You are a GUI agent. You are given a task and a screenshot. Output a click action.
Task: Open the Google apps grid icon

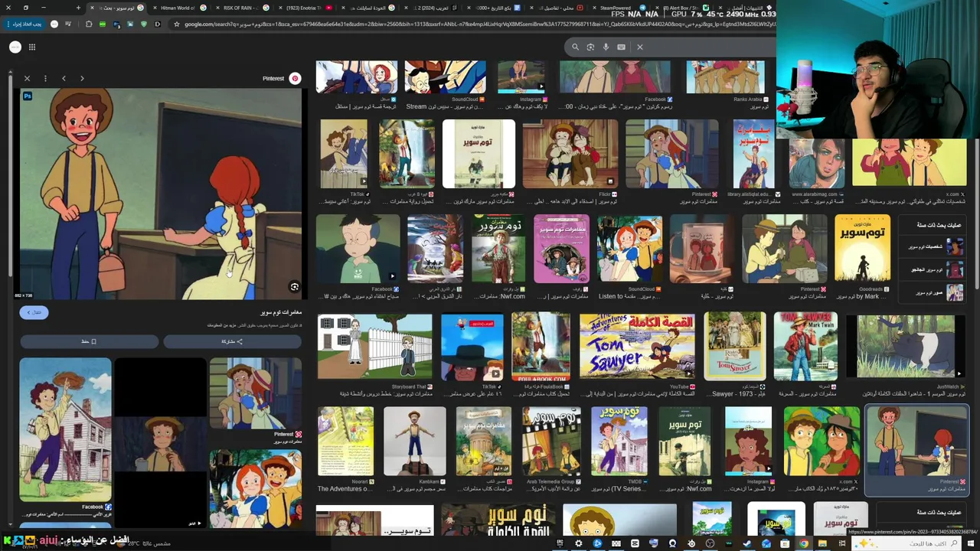[x=32, y=47]
